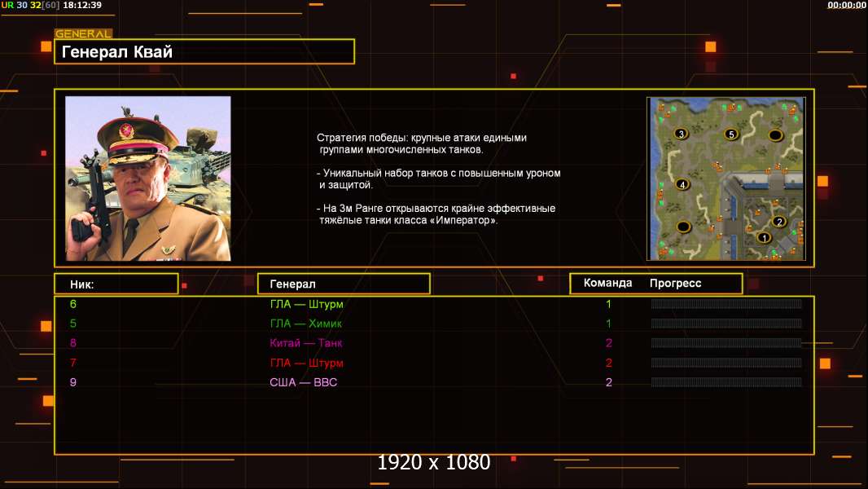Viewport: 868px width, 489px height.
Task: Select player nick 6 in the list
Action: (x=73, y=304)
